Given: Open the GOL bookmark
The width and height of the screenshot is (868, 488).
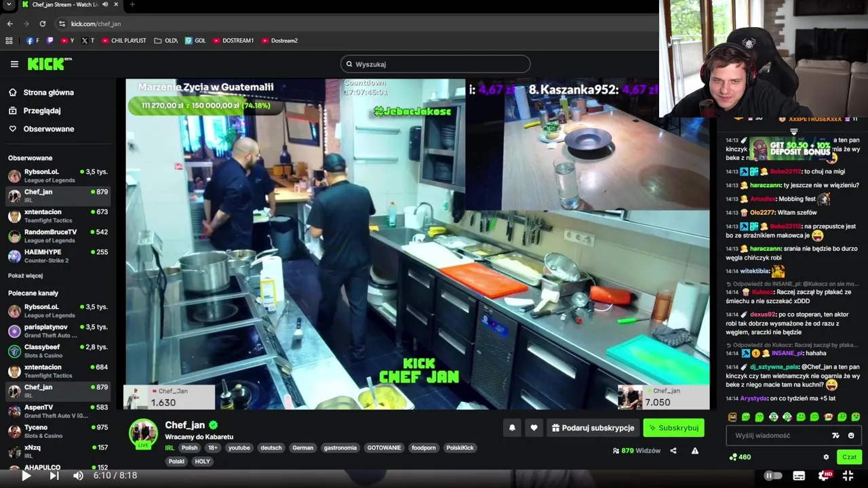Looking at the screenshot, I should tap(195, 41).
